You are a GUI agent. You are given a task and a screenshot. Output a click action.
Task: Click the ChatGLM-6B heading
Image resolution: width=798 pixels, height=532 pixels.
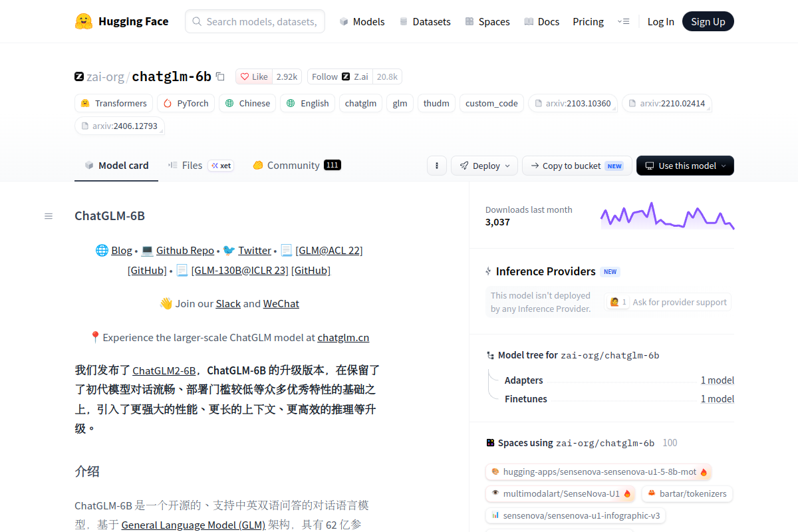pyautogui.click(x=110, y=216)
